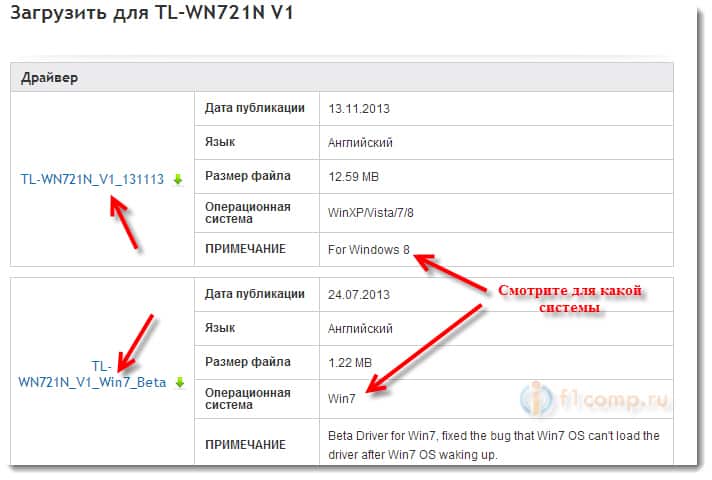This screenshot has height=480, width=712.
Task: Click the Beta Driver for Win7 note text
Action: click(x=494, y=445)
